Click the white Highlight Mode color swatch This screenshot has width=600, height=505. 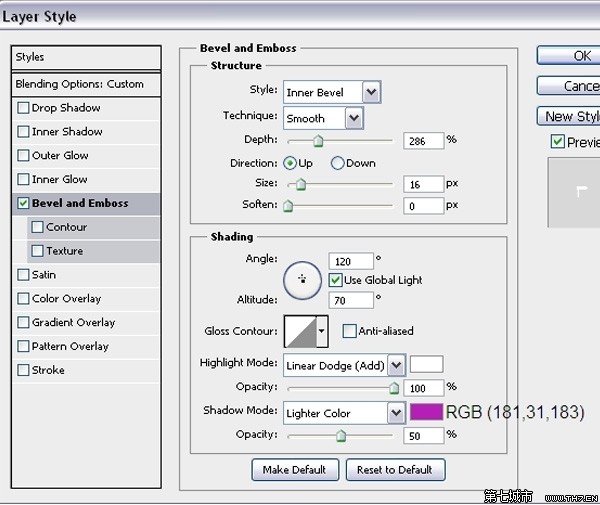point(426,364)
